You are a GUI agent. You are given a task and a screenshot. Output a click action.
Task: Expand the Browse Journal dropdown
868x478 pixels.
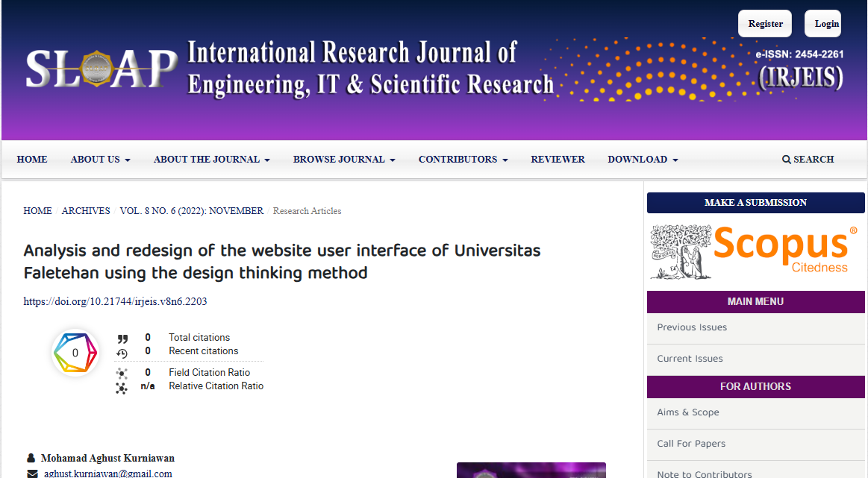(344, 160)
